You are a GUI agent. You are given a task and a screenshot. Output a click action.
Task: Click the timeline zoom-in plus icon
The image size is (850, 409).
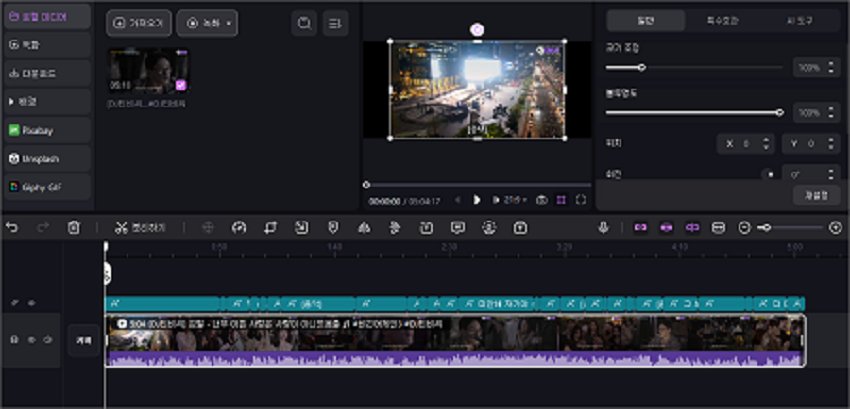(836, 228)
